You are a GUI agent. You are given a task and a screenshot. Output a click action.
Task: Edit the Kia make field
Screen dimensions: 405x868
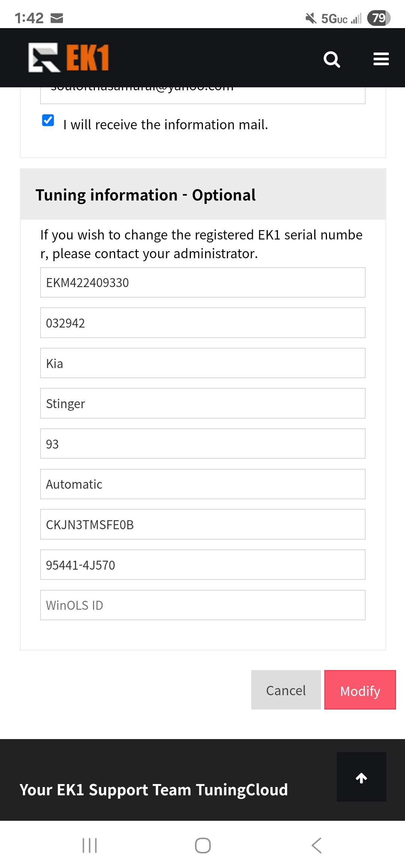point(203,363)
